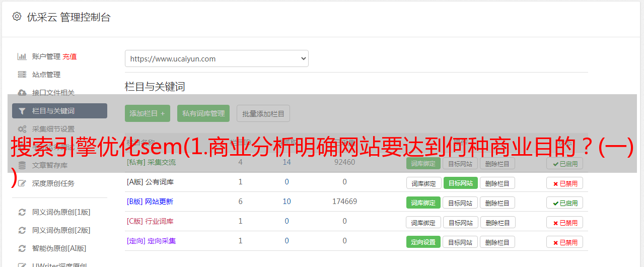Select 栏目与关键词 in the sidebar
Screen dimensions: 644x267
point(59,111)
